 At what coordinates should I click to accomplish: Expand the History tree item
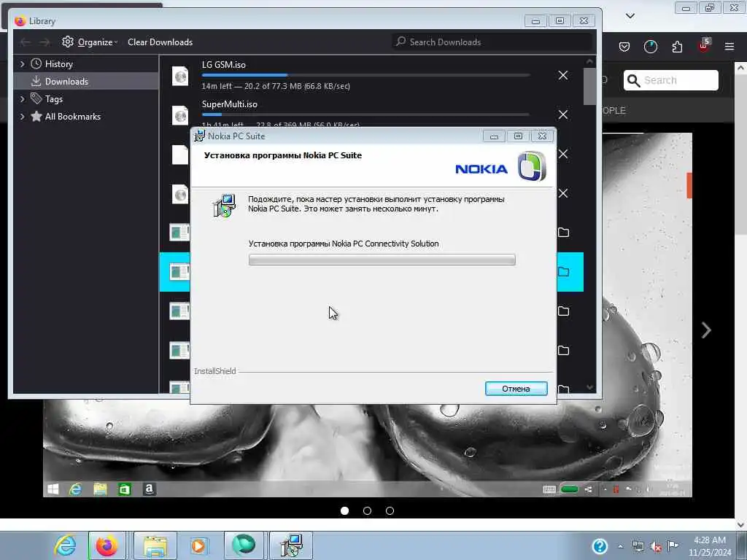pos(22,64)
